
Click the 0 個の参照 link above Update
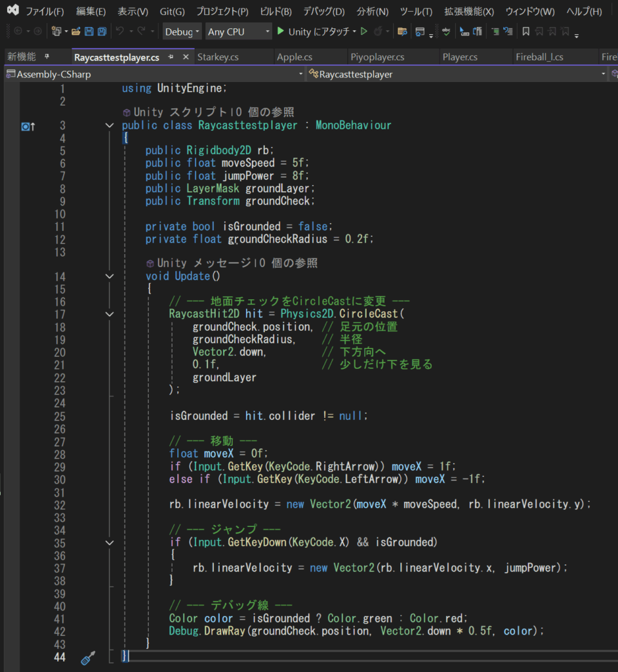click(x=287, y=263)
